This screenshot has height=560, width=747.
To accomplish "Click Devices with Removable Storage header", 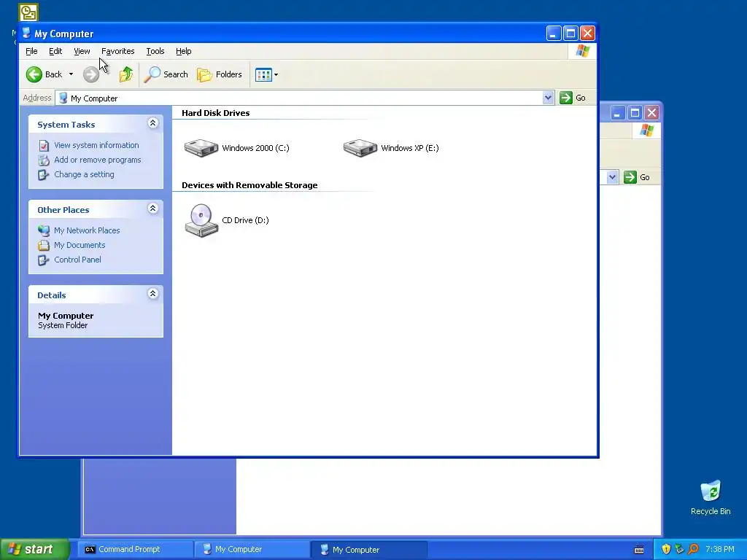I will pos(249,185).
